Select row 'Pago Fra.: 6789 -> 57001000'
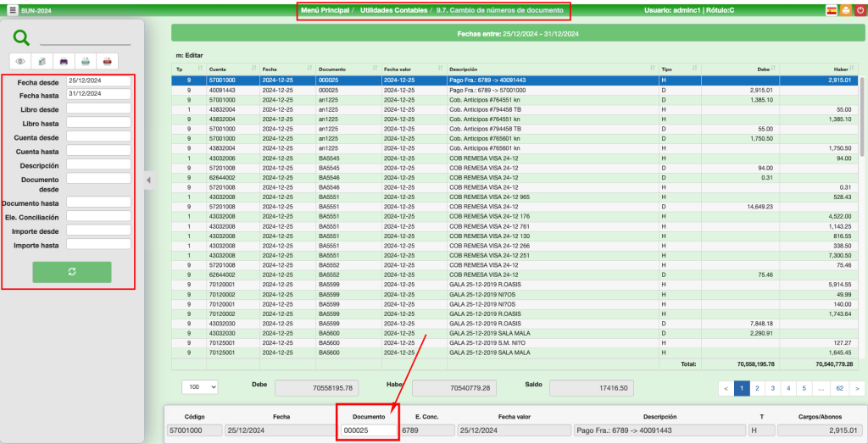Image resolution: width=868 pixels, height=444 pixels. (515, 90)
